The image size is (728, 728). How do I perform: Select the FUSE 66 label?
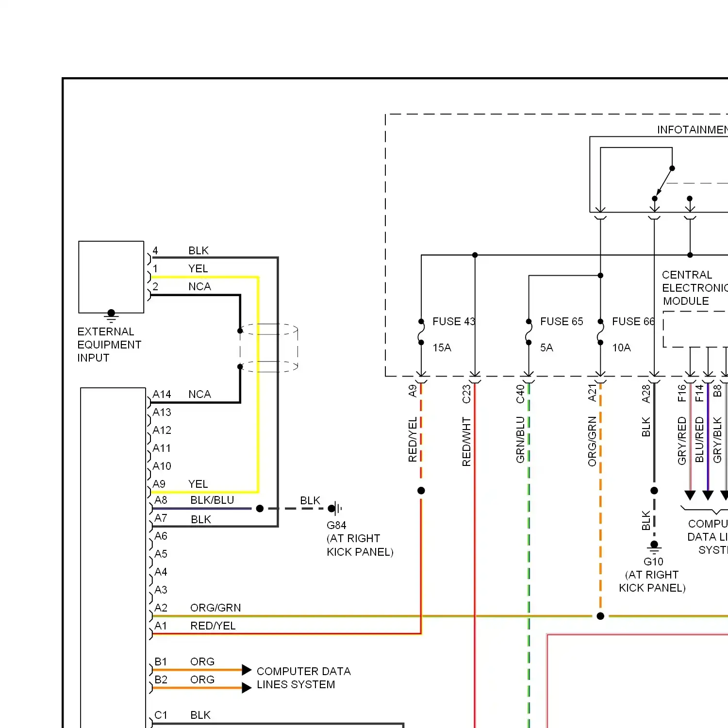pyautogui.click(x=633, y=321)
